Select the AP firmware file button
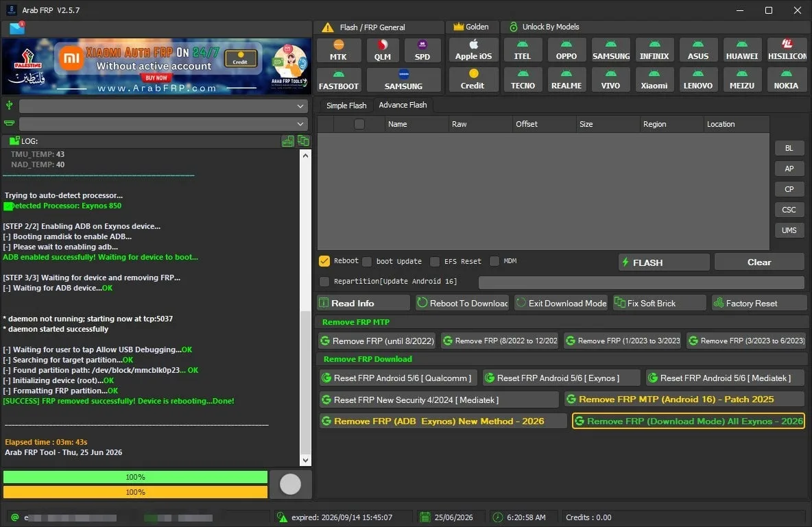This screenshot has width=812, height=527. point(789,169)
